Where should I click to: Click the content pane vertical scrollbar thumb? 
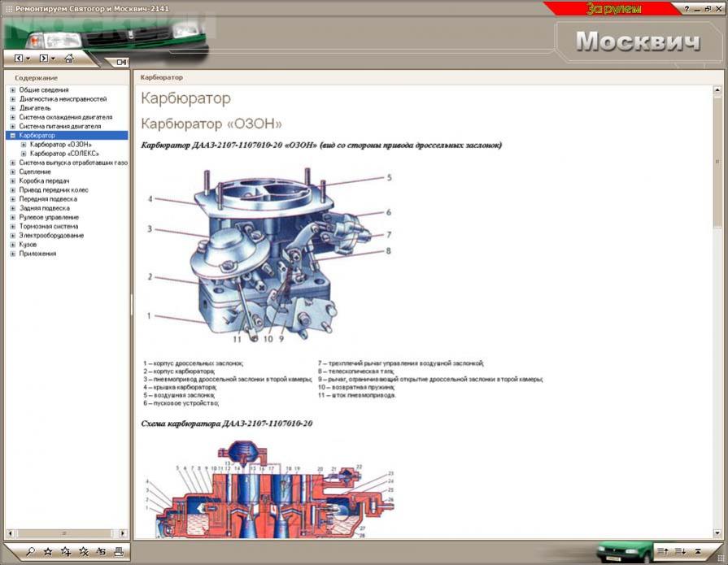[717, 162]
